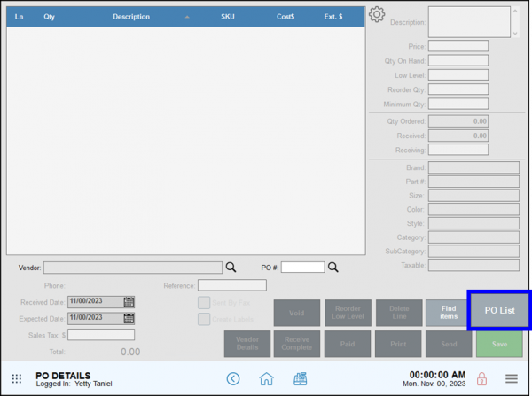Click the Category field
Screen dimensions: 532x396
473,237
